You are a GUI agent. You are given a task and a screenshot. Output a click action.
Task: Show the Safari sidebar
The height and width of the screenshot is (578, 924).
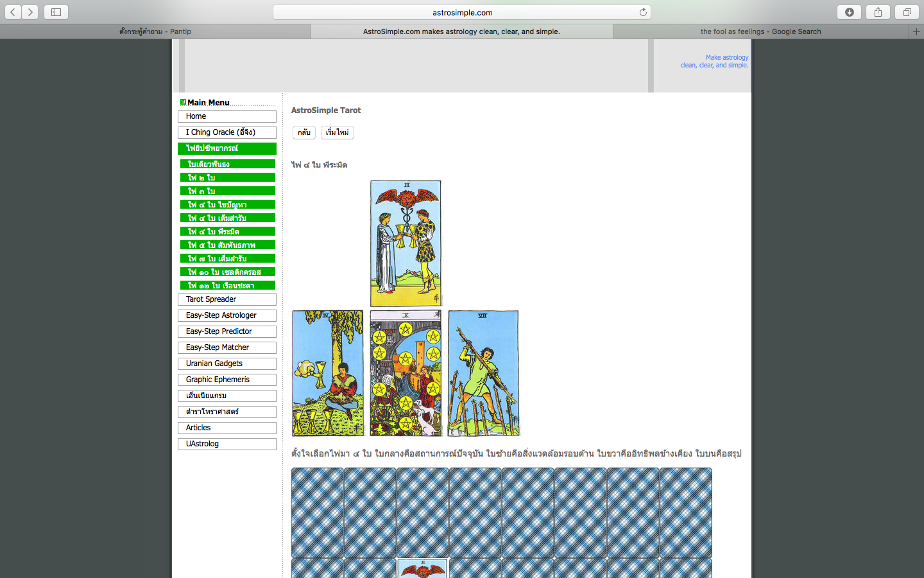tap(56, 12)
